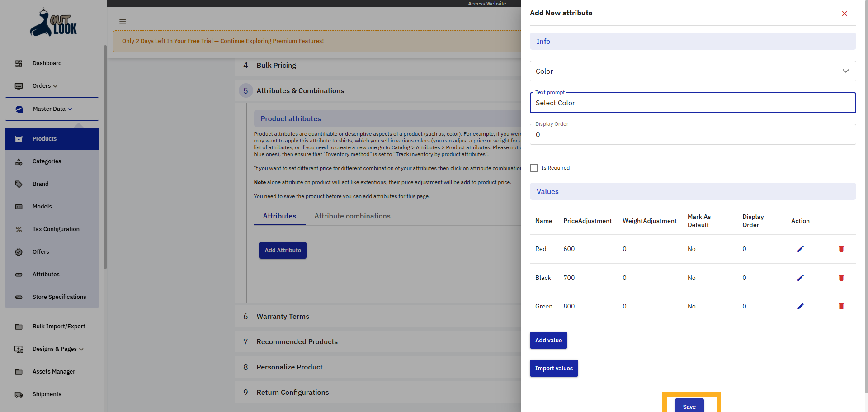Open Shipments in the sidebar
This screenshot has width=868, height=412.
pyautogui.click(x=47, y=394)
